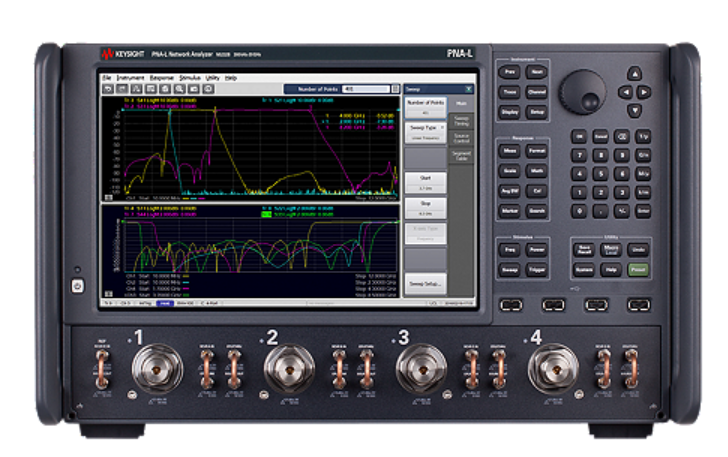
Task: Push the Format hardkey
Action: click(537, 150)
